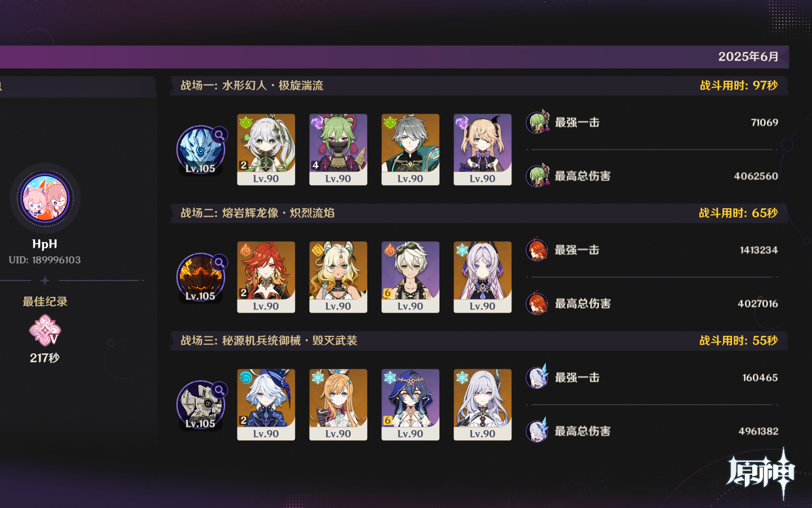Click the pink difficulty V badge
The image size is (812, 508).
tap(45, 331)
